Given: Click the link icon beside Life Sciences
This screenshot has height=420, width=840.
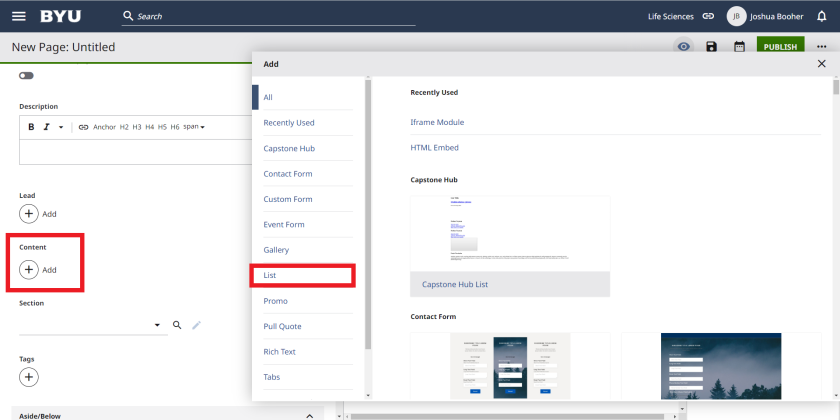Looking at the screenshot, I should (708, 16).
